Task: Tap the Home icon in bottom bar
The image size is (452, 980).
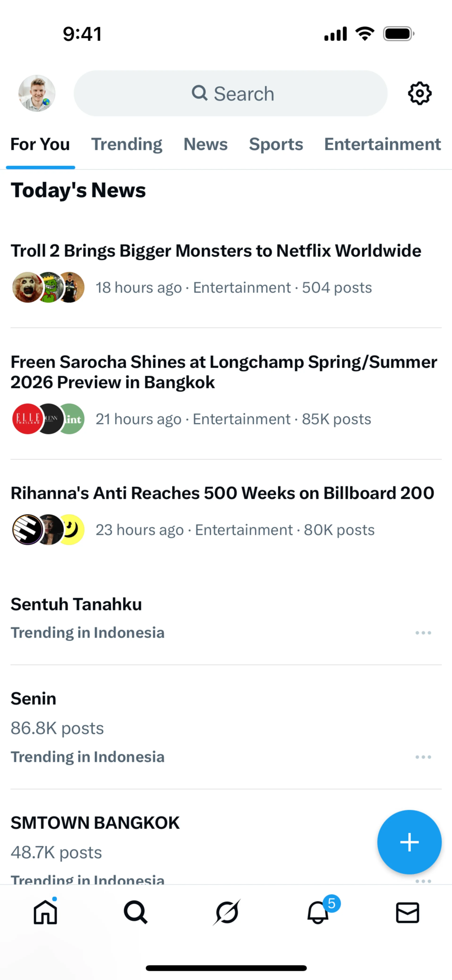Action: pyautogui.click(x=45, y=912)
